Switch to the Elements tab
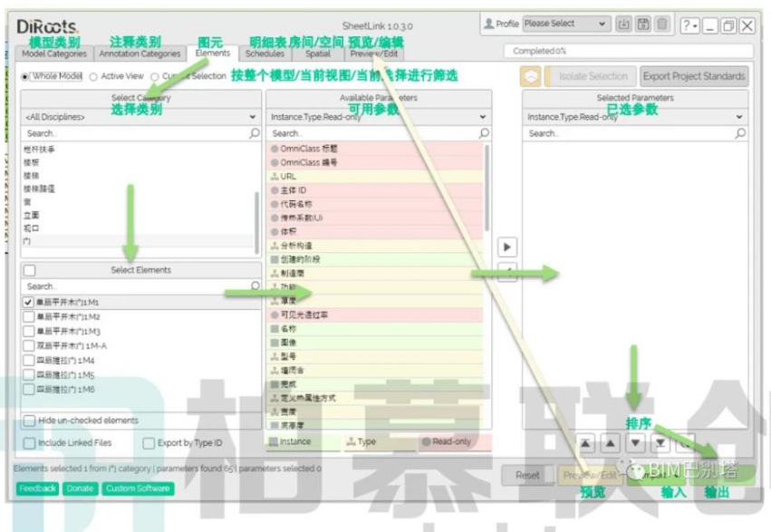 pyautogui.click(x=212, y=53)
